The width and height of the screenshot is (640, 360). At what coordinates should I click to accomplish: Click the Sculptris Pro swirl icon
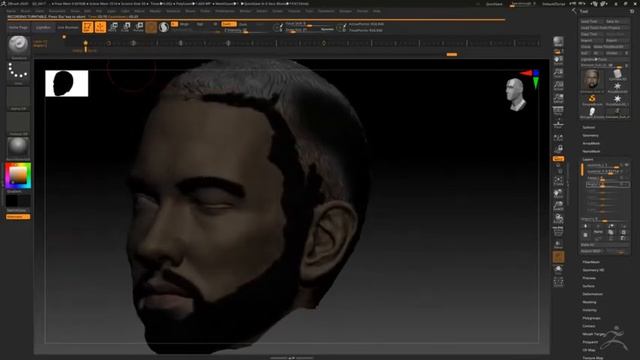tap(164, 27)
